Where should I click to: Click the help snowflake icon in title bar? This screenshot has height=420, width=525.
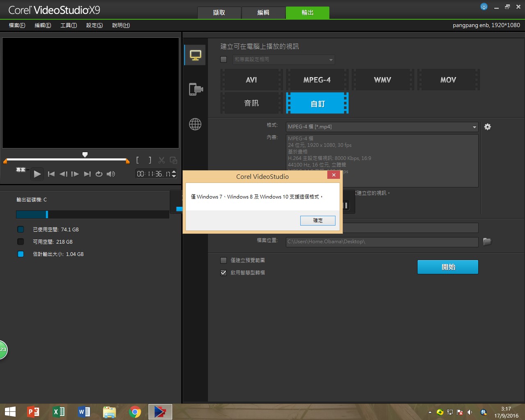pos(484,7)
